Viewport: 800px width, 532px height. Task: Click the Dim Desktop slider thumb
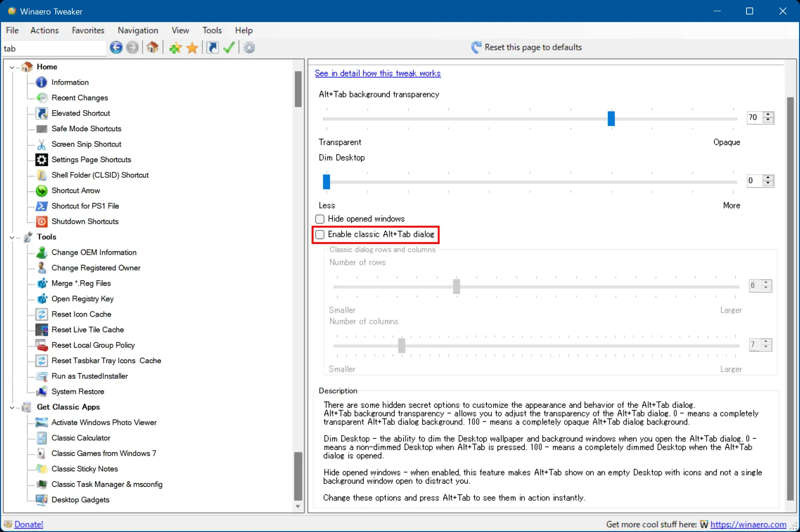click(327, 182)
